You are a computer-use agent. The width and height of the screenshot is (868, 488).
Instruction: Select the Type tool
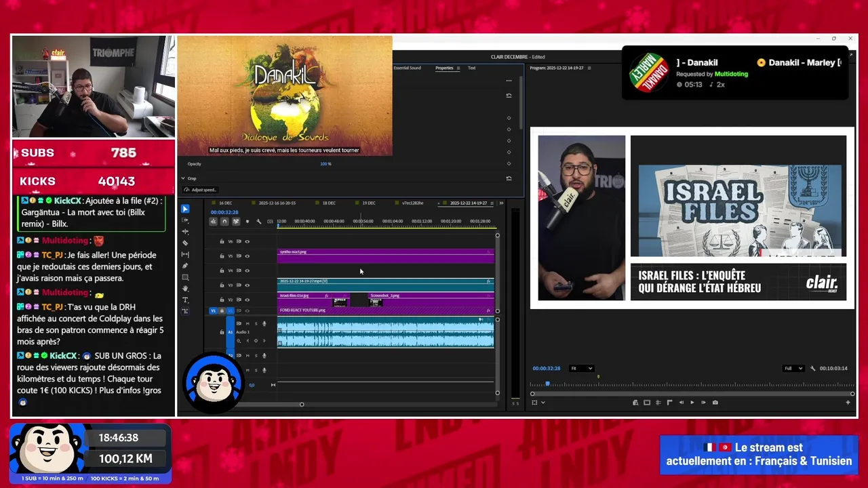185,300
